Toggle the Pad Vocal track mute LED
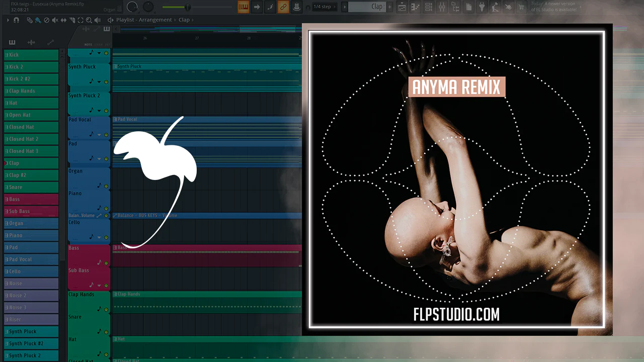This screenshot has width=644, height=362. [x=106, y=135]
